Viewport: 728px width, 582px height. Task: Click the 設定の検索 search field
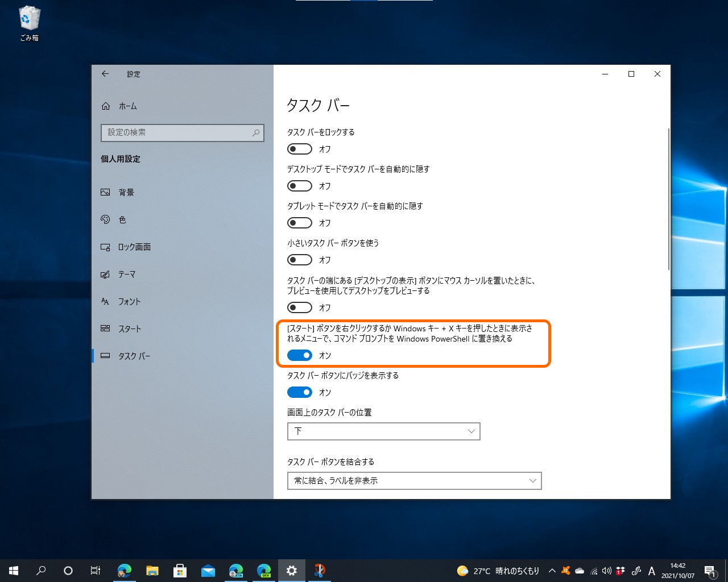click(182, 132)
